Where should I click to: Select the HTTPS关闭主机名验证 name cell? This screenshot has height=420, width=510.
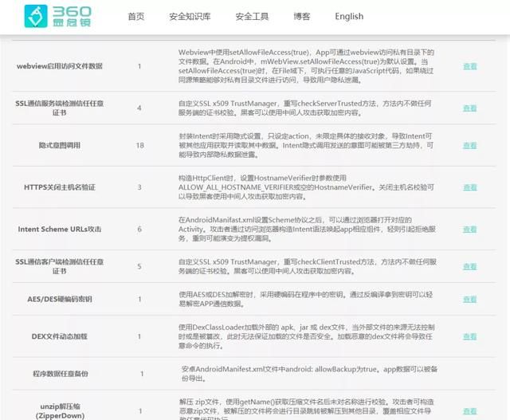click(x=60, y=187)
